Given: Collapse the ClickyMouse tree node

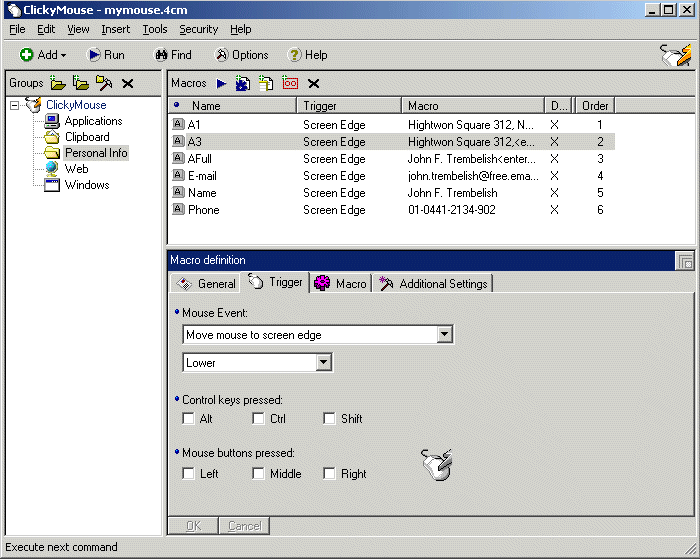Looking at the screenshot, I should tap(15, 105).
